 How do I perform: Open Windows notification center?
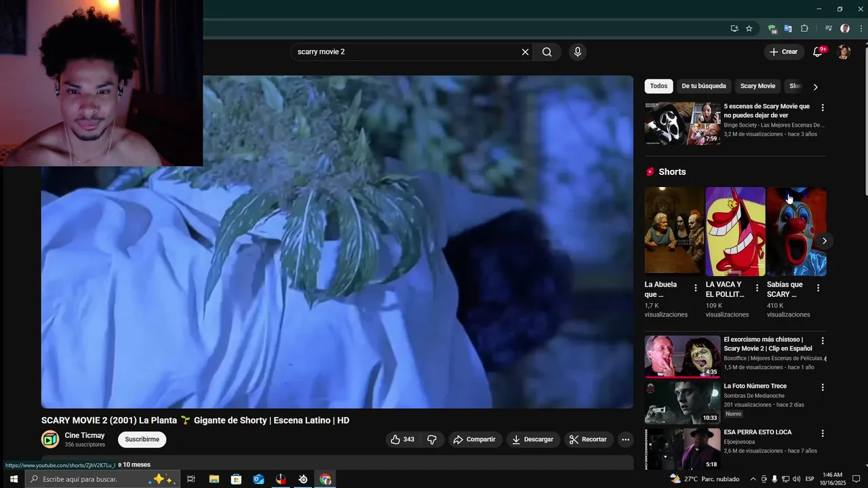point(858,479)
